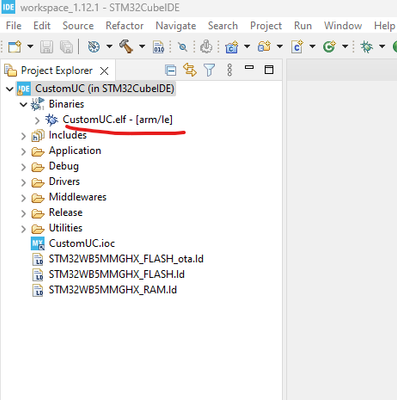Click the binary 010 file toolbar icon

[x=158, y=47]
